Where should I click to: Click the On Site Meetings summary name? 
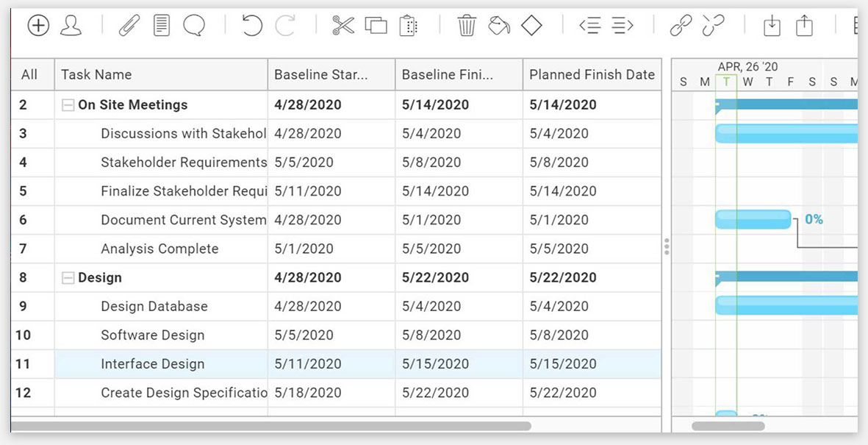(133, 104)
